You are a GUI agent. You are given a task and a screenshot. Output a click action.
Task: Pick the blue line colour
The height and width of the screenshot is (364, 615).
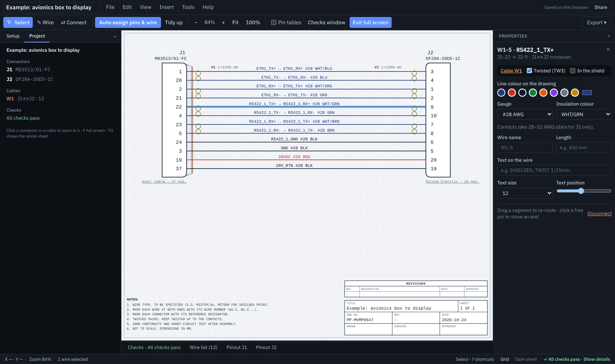(x=501, y=93)
